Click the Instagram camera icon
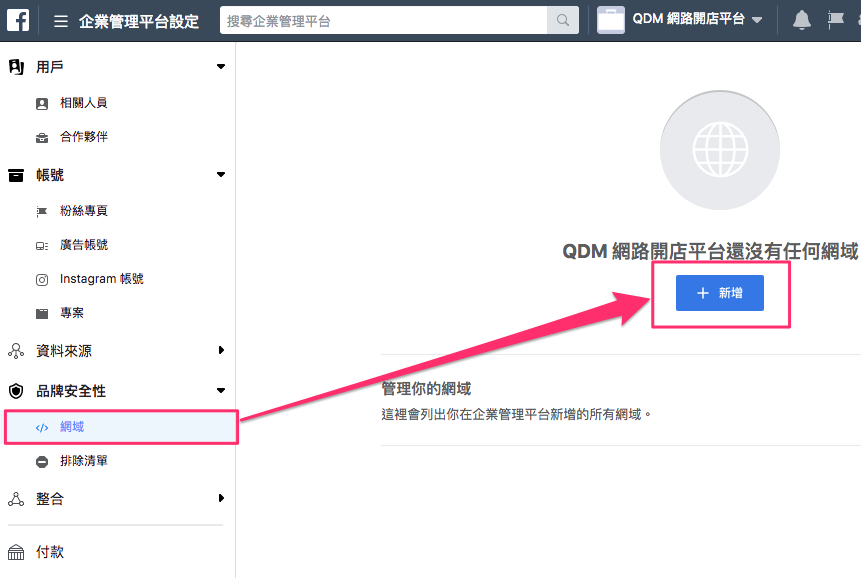The height and width of the screenshot is (578, 861). click(42, 280)
